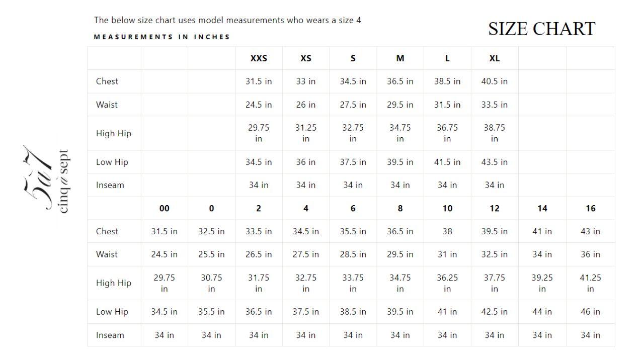Select the size 00 column header
The height and width of the screenshot is (362, 644).
[164, 208]
